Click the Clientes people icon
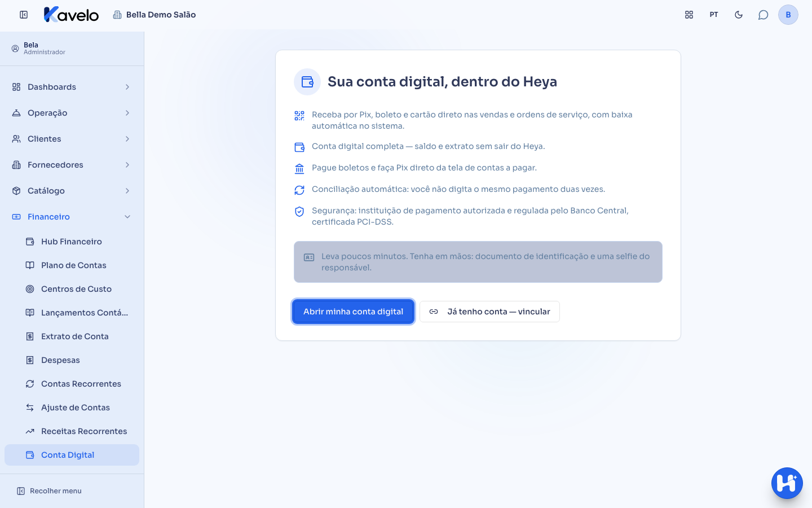812x508 pixels. pyautogui.click(x=16, y=139)
